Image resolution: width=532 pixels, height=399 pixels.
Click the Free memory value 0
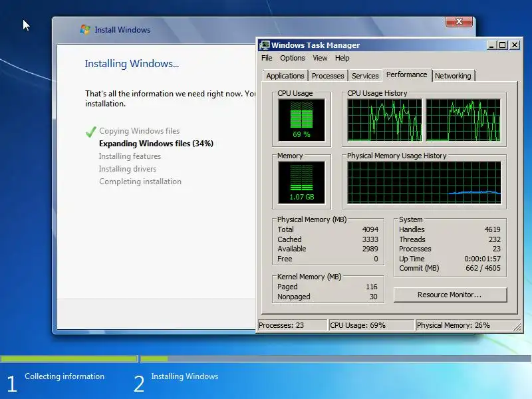(x=376, y=259)
